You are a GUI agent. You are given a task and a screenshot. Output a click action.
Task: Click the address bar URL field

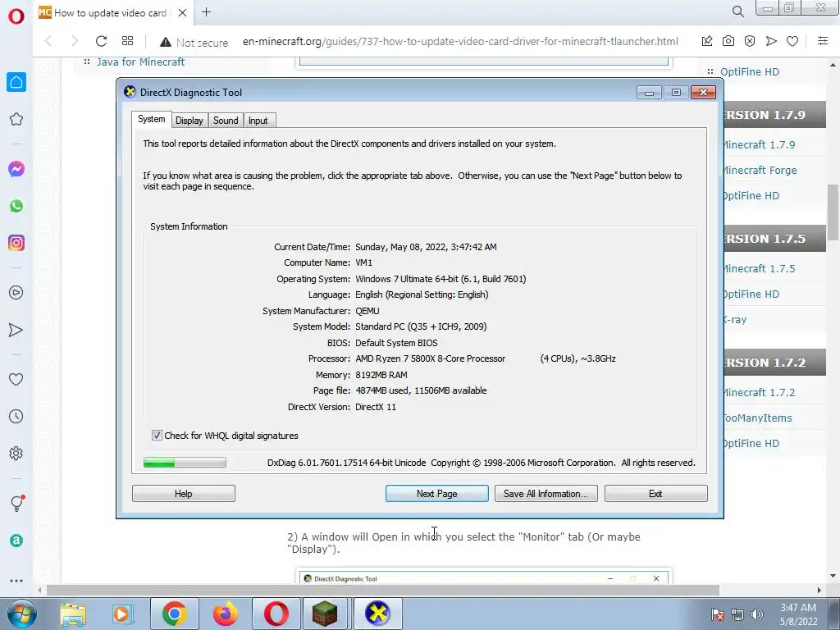(459, 42)
